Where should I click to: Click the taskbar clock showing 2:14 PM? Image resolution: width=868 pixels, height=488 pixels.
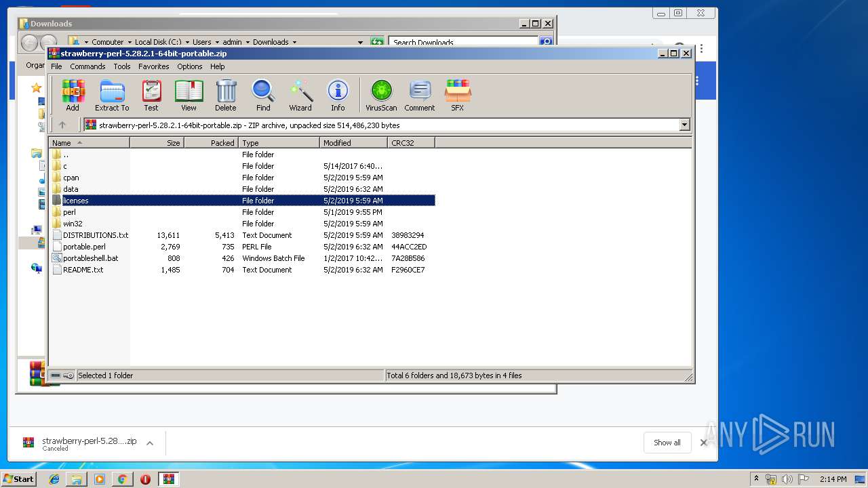[x=833, y=479]
